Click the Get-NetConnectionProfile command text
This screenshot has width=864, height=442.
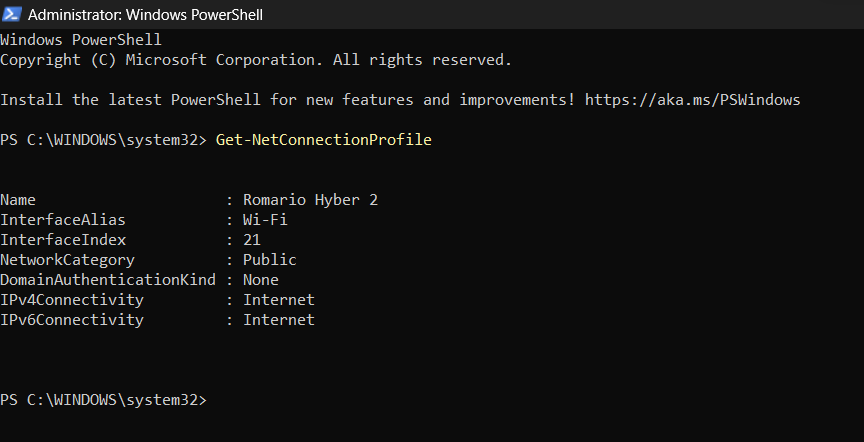click(323, 140)
